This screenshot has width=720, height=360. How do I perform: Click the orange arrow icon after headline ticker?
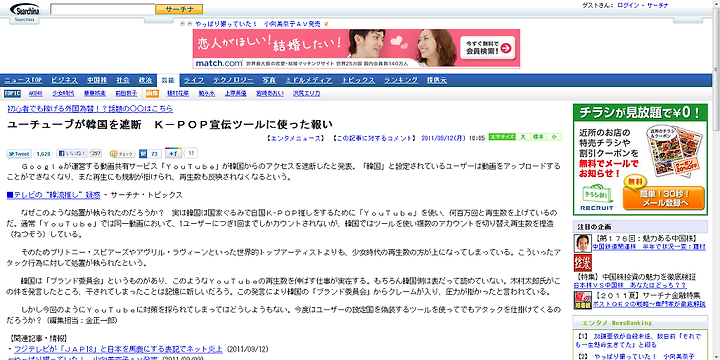click(x=326, y=24)
